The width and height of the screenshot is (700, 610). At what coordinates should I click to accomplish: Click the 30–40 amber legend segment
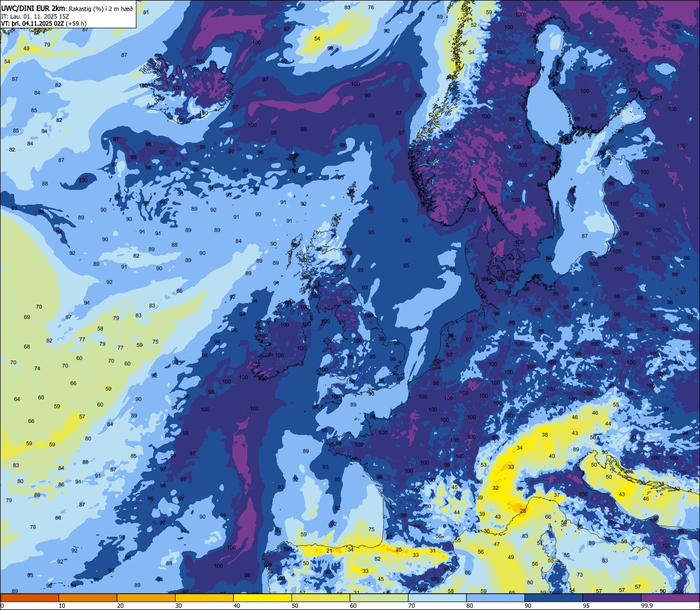204,597
